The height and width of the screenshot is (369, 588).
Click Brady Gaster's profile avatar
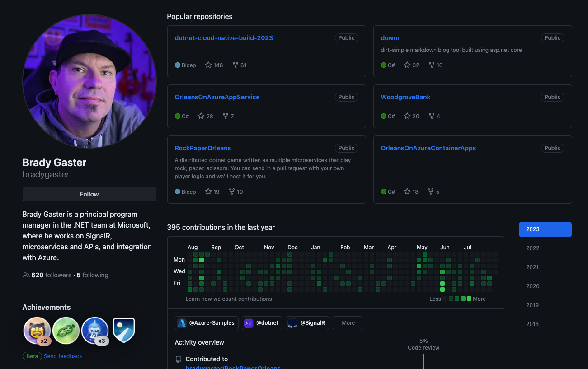tap(89, 81)
